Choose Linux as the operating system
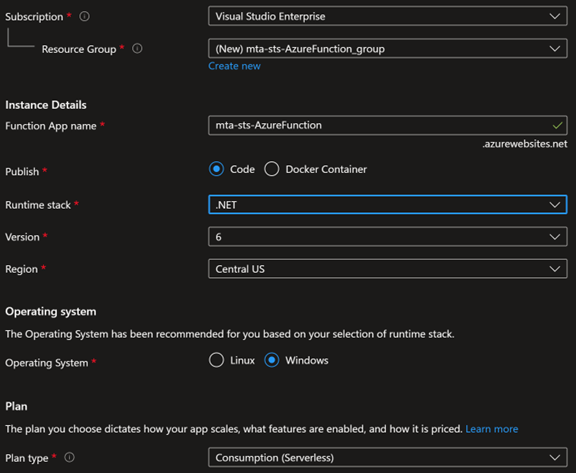The height and width of the screenshot is (473, 576). (x=216, y=360)
